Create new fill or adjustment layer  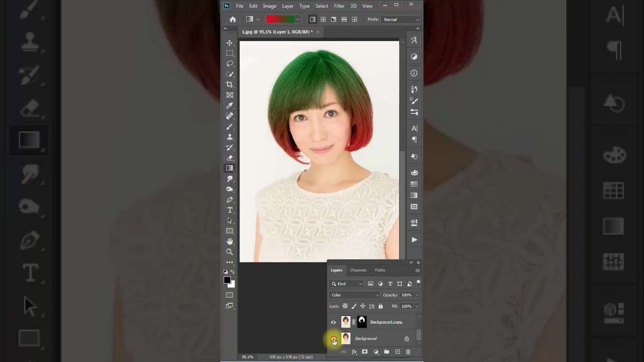(376, 352)
